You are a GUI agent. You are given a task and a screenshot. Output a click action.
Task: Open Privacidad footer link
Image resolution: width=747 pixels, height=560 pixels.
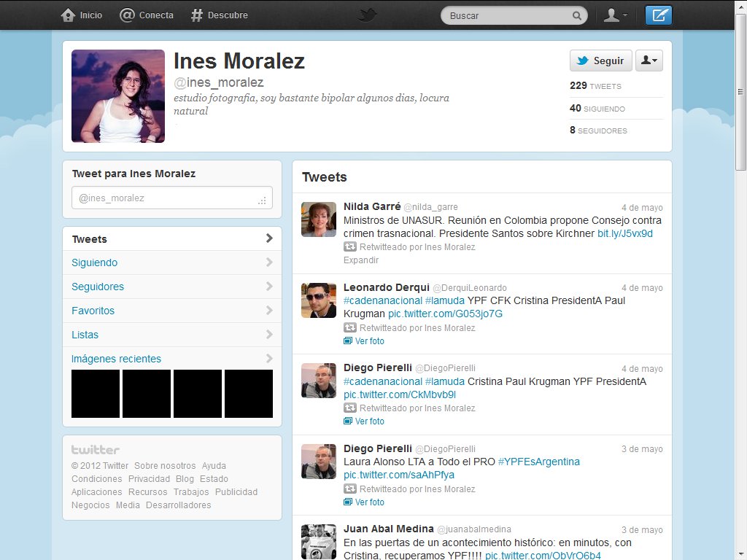[149, 478]
